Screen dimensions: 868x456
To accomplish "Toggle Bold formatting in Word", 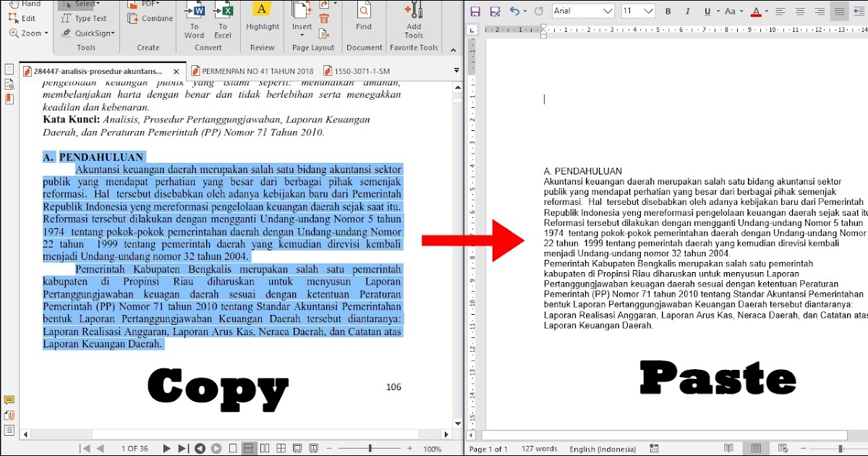I will [668, 11].
